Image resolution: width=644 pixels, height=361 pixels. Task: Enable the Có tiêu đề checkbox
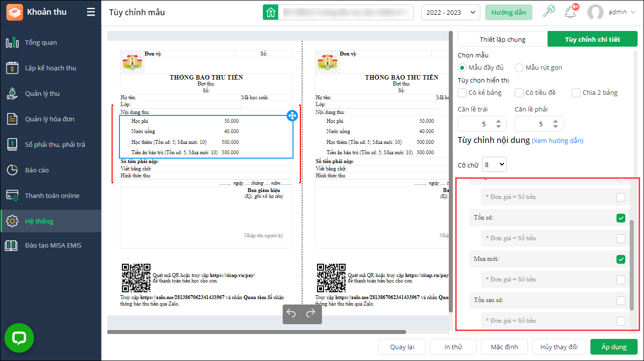(x=519, y=92)
